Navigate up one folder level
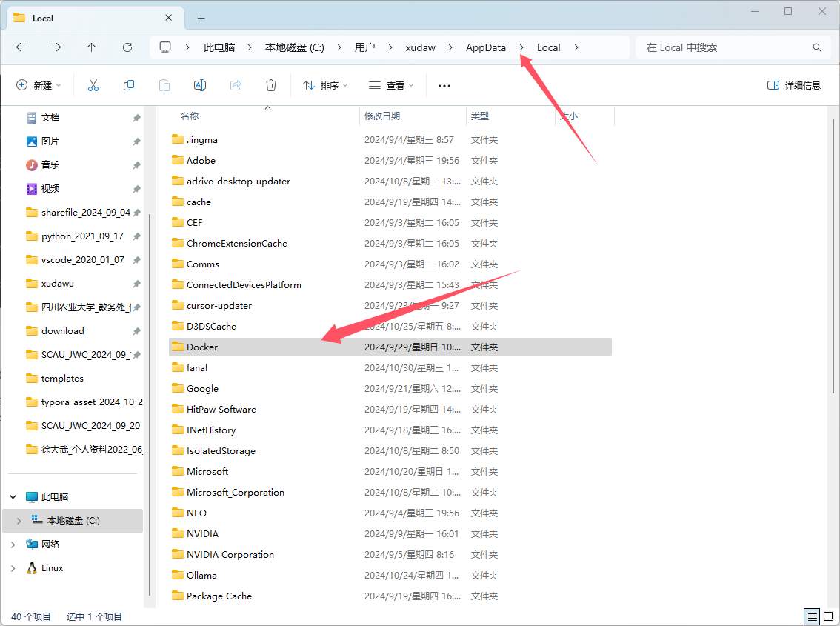 92,47
